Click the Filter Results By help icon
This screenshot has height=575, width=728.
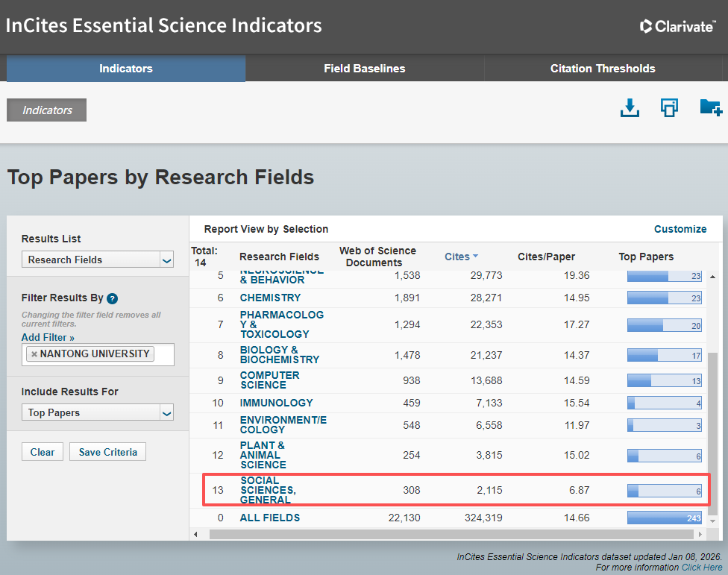click(113, 298)
